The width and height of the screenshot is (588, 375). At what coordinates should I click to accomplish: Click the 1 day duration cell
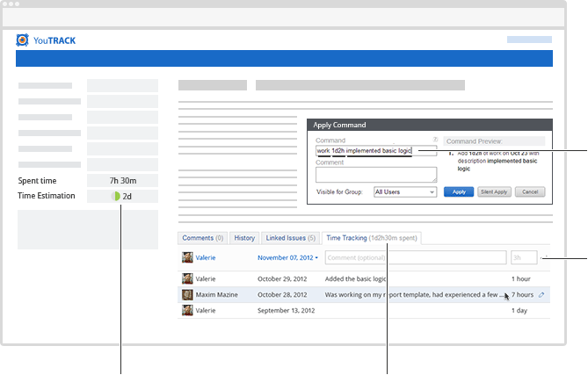519,310
